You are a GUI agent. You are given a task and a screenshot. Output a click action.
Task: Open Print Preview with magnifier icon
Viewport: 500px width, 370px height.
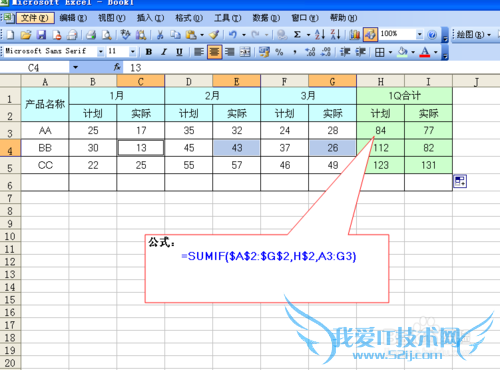coord(107,35)
